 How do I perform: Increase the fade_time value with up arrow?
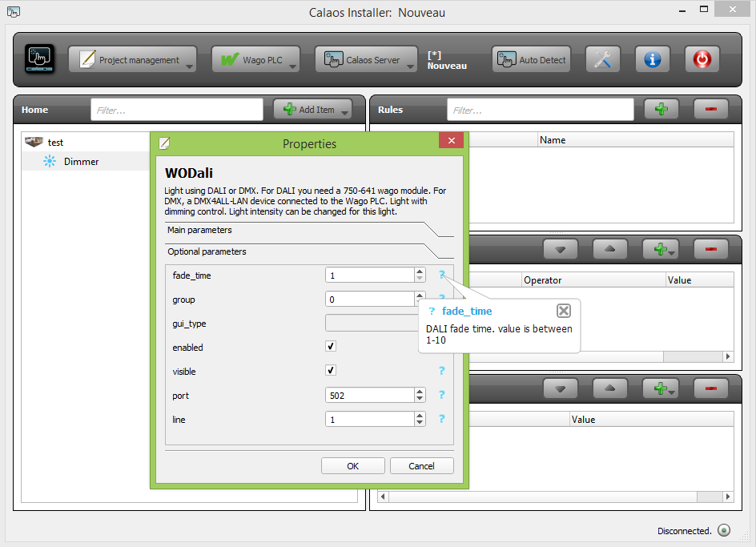point(420,271)
